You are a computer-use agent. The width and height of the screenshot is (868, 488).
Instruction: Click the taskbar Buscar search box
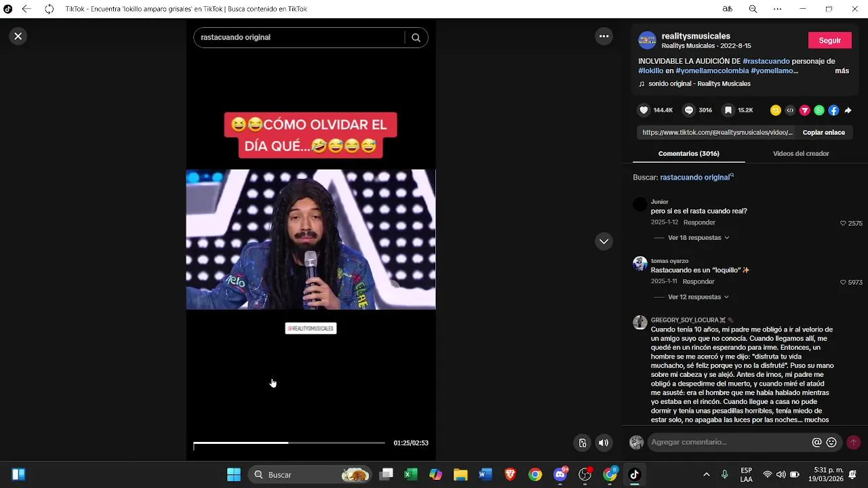(x=310, y=474)
